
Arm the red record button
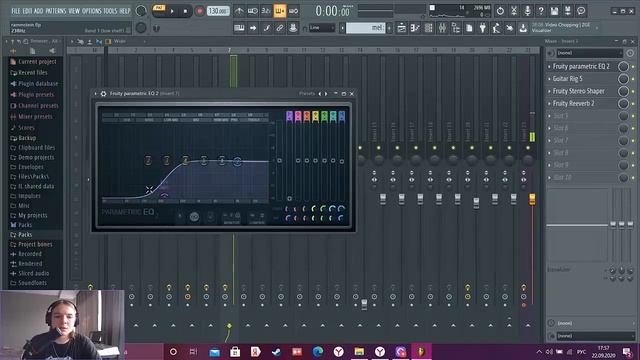pyautogui.click(x=199, y=11)
